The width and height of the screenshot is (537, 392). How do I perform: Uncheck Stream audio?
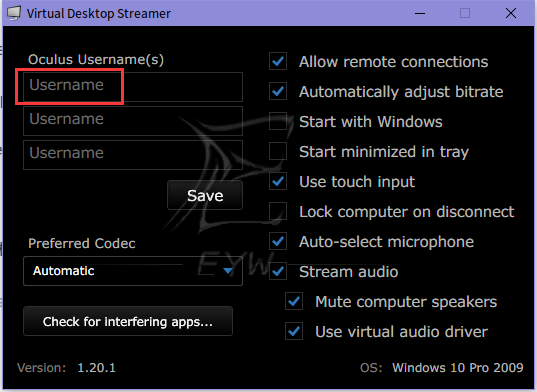(278, 271)
